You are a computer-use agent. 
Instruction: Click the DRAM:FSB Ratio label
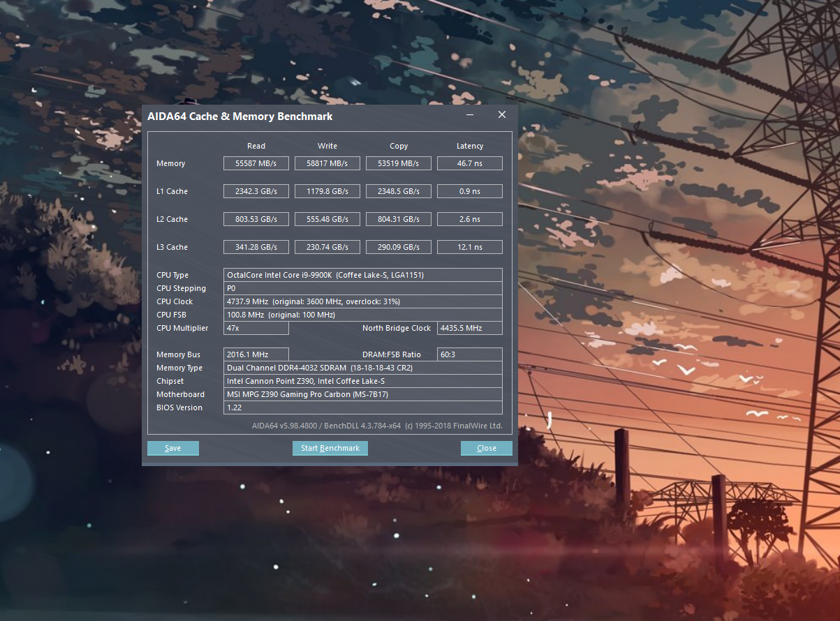tap(392, 354)
